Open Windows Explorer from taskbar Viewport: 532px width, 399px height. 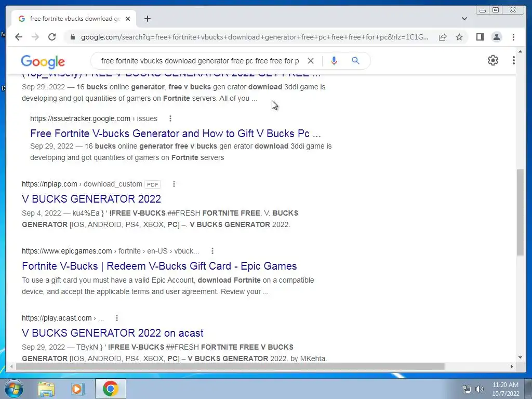[46, 389]
